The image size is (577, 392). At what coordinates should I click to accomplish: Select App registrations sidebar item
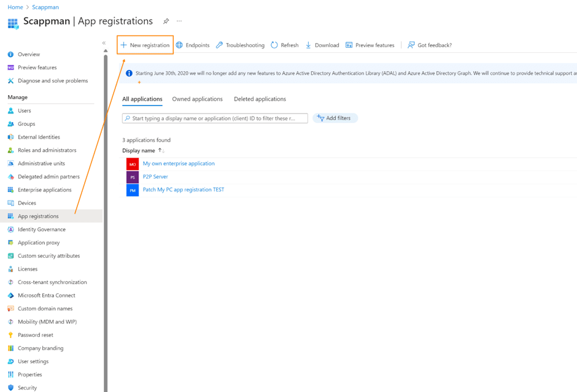pos(51,216)
